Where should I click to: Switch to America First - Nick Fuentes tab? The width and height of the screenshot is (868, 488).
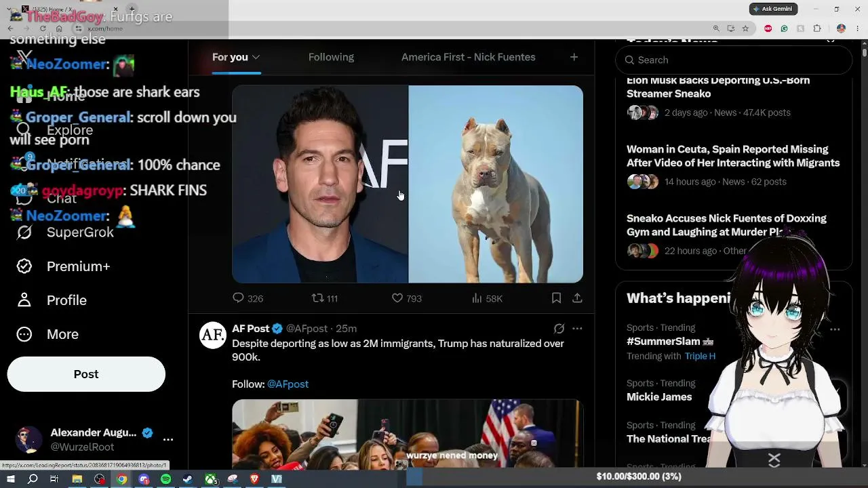click(x=468, y=57)
